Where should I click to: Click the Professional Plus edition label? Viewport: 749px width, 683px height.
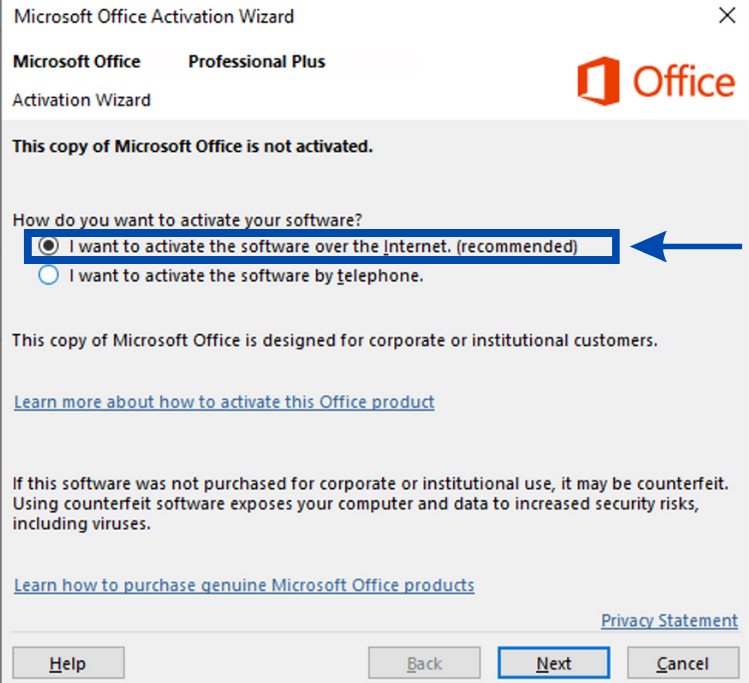[257, 62]
